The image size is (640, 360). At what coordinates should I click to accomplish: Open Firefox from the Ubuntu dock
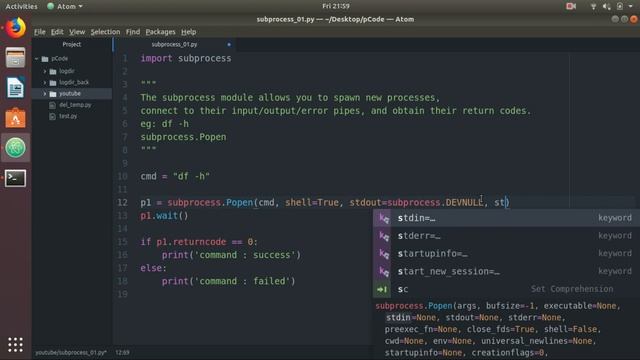point(16,28)
